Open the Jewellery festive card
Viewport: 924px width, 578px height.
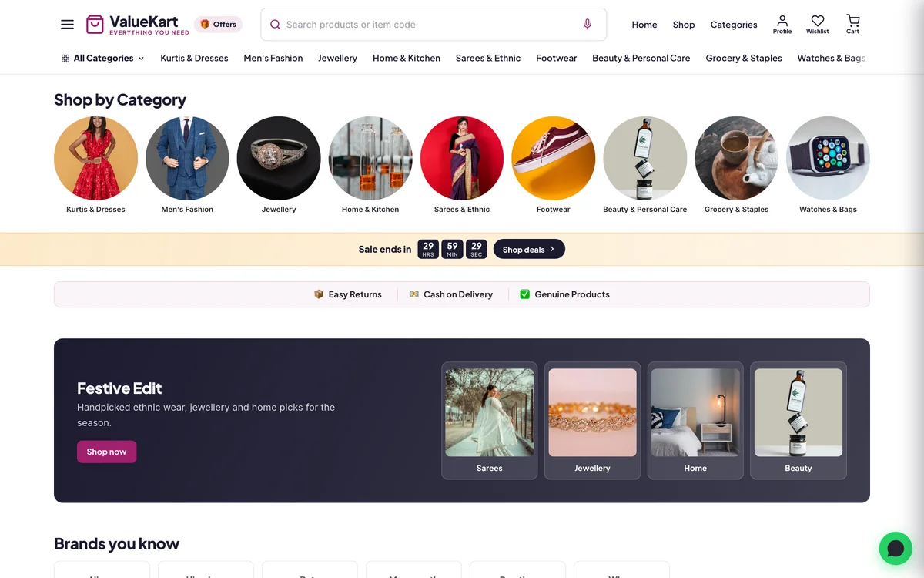[593, 421]
